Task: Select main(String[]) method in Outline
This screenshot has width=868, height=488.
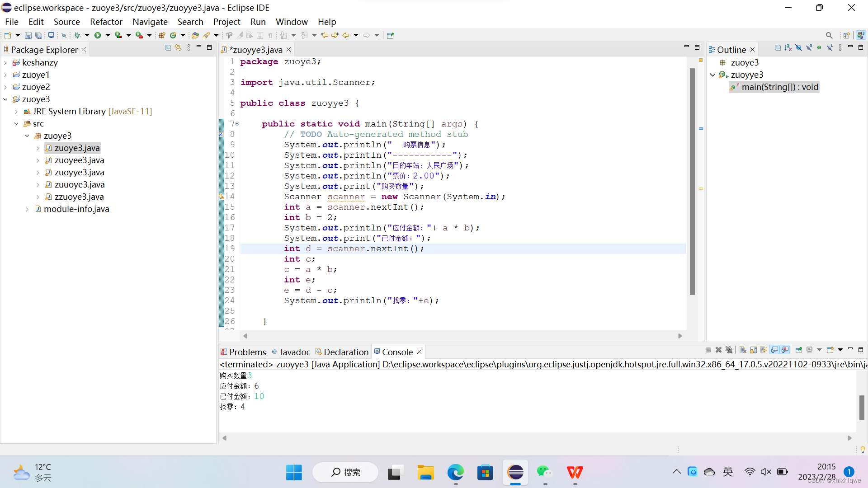Action: pyautogui.click(x=779, y=87)
